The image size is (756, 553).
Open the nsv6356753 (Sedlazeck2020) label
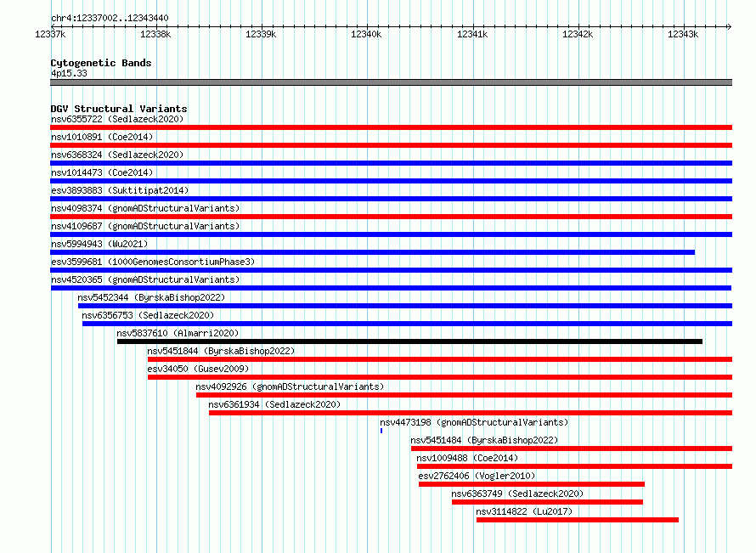pyautogui.click(x=148, y=315)
